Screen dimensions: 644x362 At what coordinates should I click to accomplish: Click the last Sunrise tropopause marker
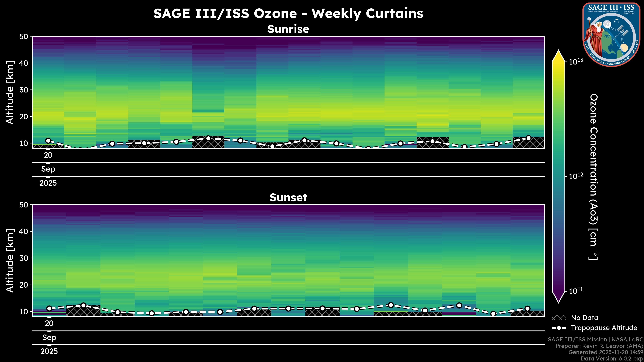pyautogui.click(x=528, y=138)
